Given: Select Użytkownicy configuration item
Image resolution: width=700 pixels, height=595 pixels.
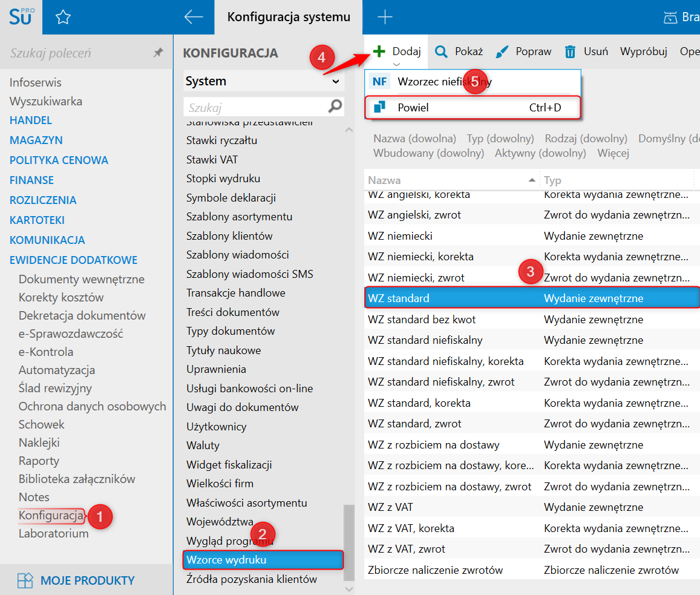Looking at the screenshot, I should 216,427.
